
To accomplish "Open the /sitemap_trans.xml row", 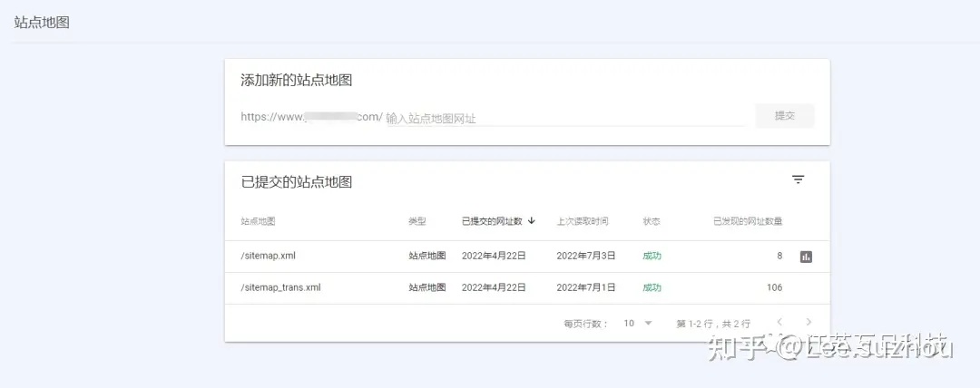I will (x=527, y=288).
